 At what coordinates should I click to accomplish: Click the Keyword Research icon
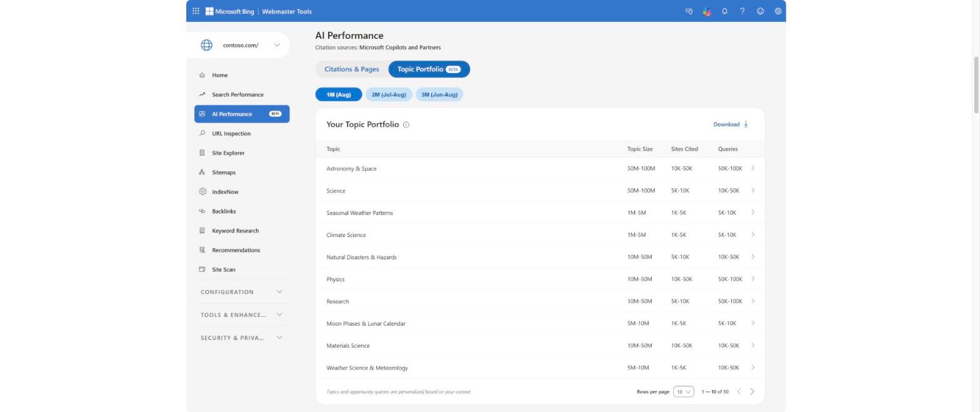202,231
